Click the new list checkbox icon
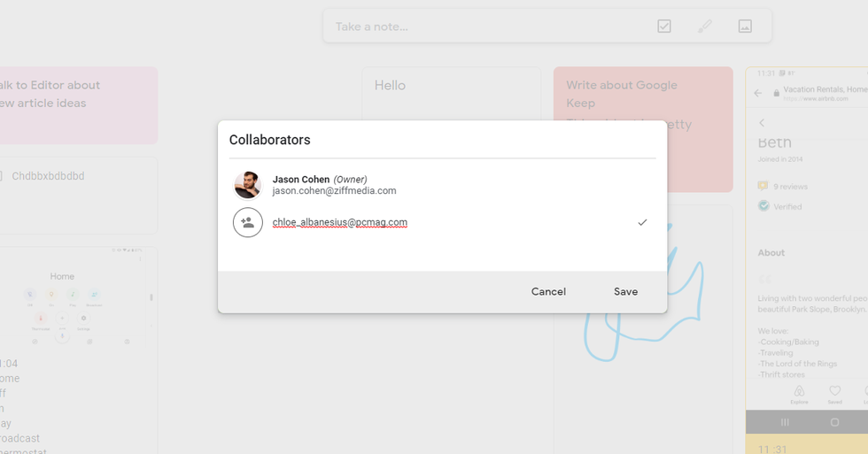The image size is (868, 454). [664, 27]
